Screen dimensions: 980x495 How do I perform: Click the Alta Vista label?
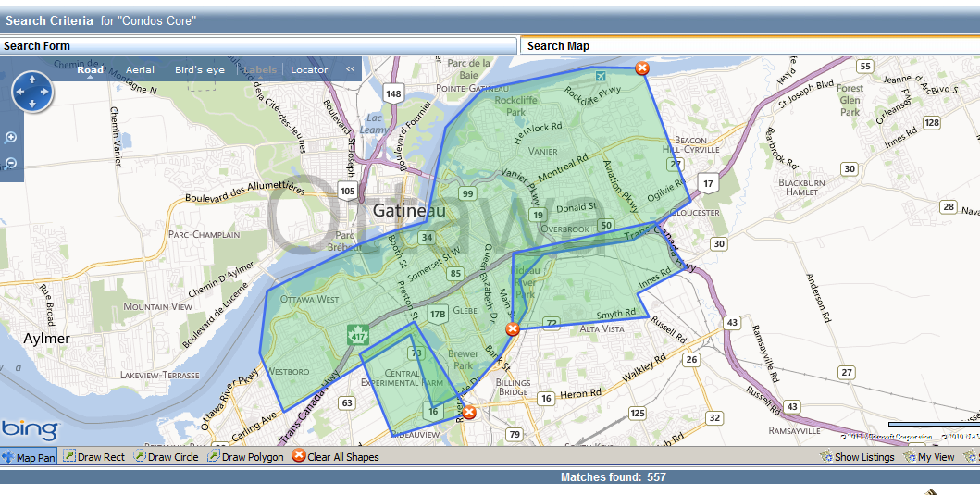602,328
